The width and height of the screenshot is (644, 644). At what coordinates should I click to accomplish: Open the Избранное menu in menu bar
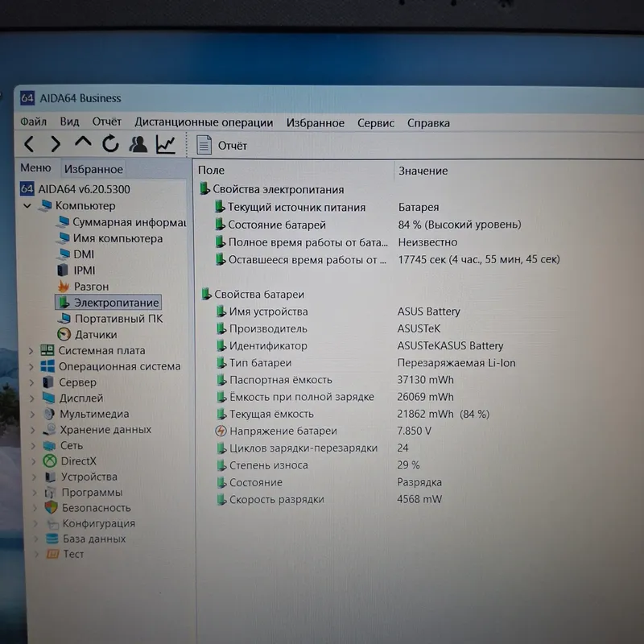pyautogui.click(x=316, y=123)
